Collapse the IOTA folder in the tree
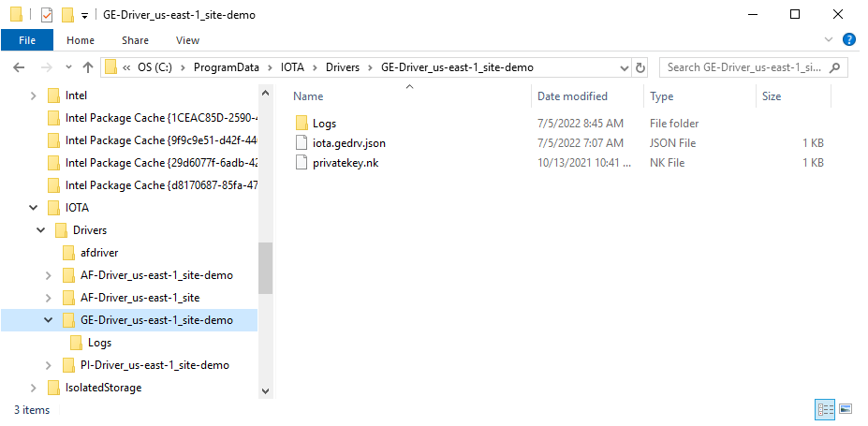The image size is (868, 426). [x=33, y=208]
